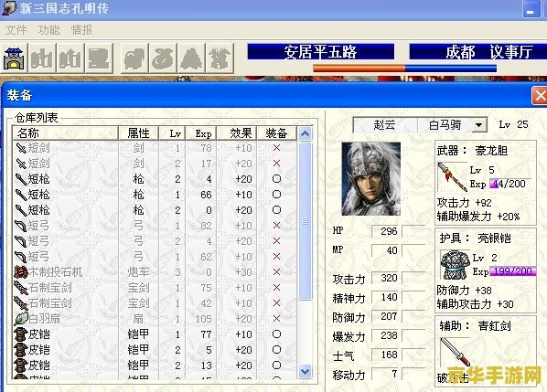Click the HP value 296 field
This screenshot has width=547, height=392.
[x=386, y=231]
